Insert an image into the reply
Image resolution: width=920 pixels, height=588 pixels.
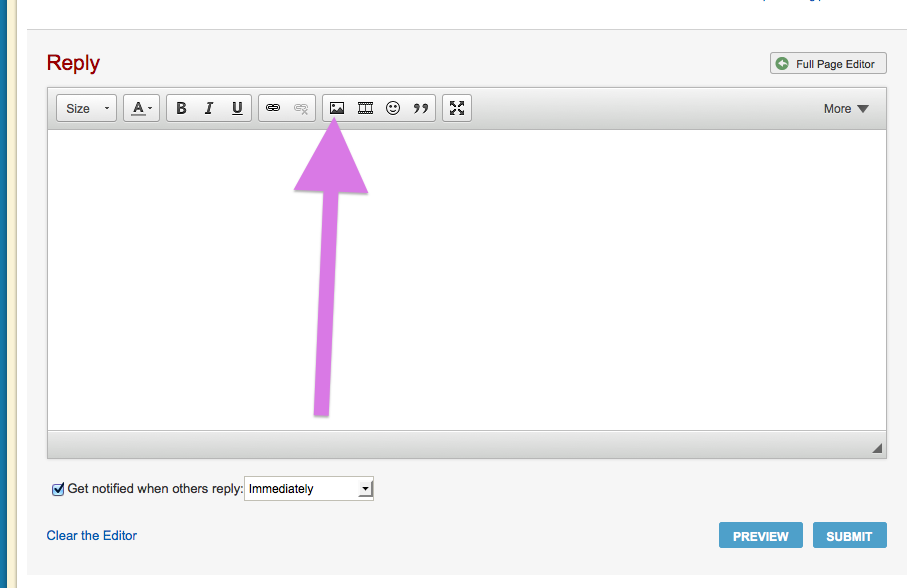(x=337, y=108)
